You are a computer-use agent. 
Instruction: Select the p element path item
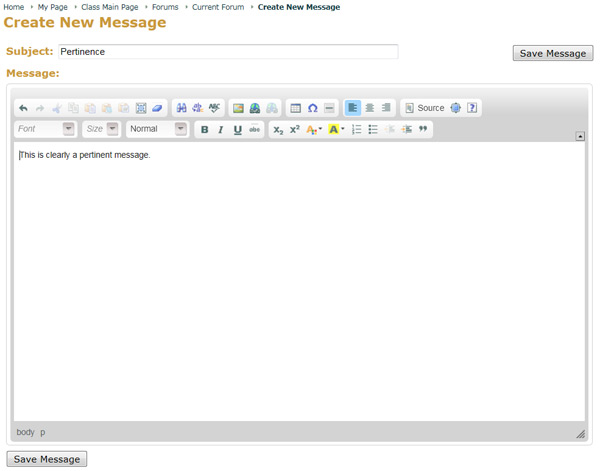[42, 432]
